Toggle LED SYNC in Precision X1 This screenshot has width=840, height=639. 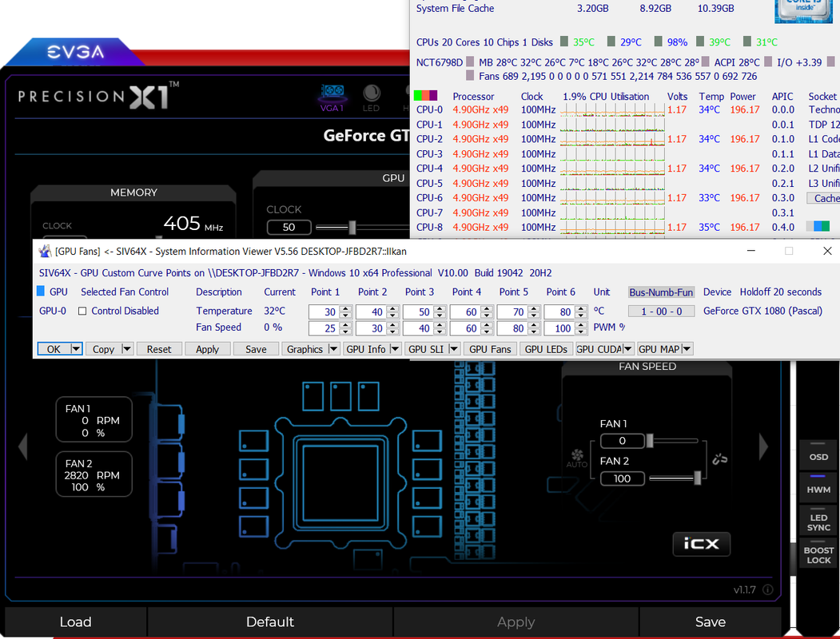pos(818,518)
